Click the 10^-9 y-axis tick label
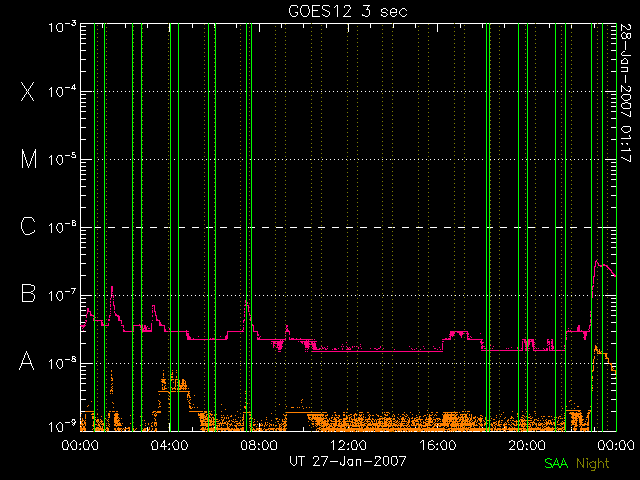 click(x=62, y=427)
